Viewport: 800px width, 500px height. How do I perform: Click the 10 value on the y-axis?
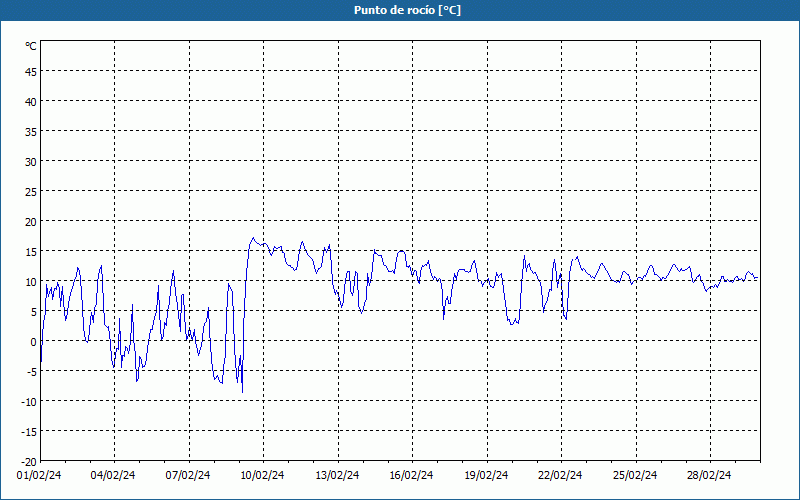31,282
